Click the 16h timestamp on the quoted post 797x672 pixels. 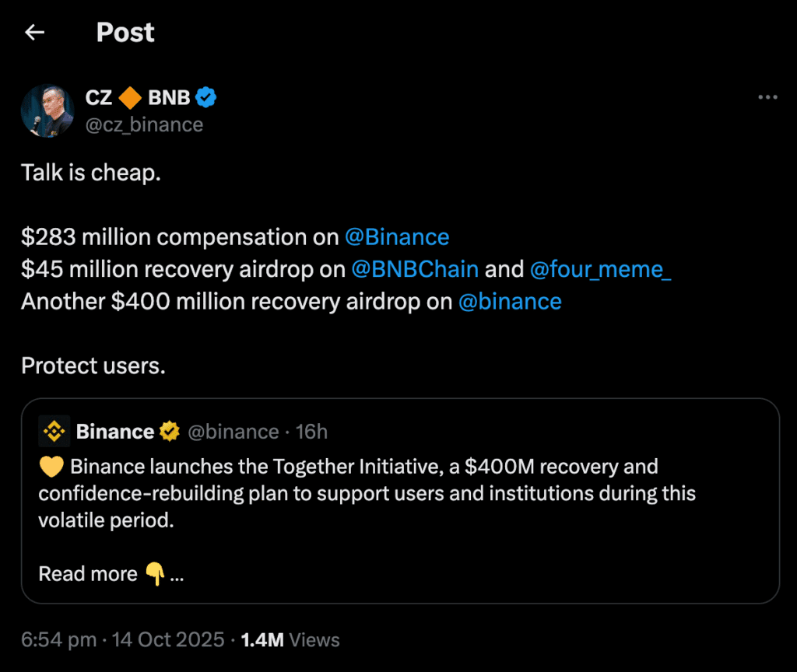pyautogui.click(x=311, y=431)
